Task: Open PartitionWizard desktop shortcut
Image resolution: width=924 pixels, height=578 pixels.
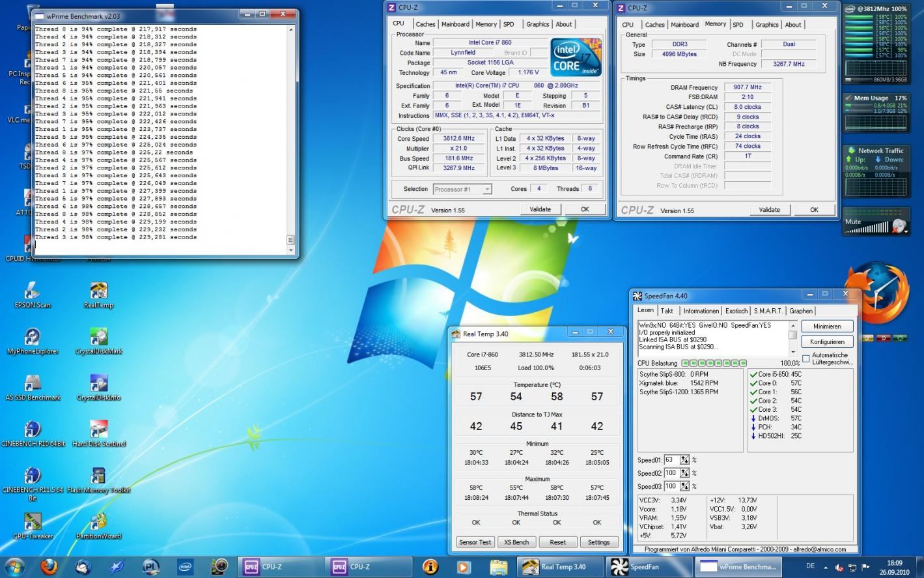Action: coord(98,526)
